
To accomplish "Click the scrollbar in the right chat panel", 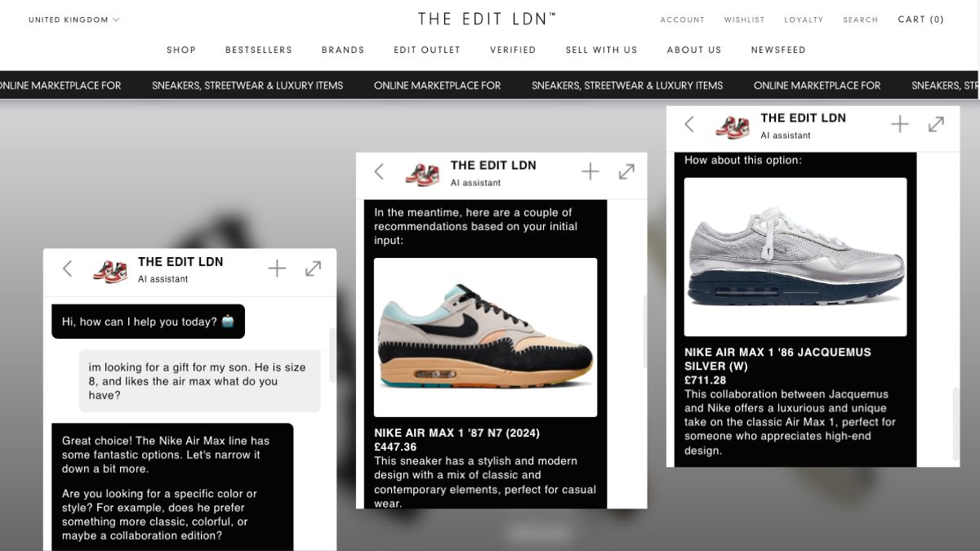I will tap(955, 423).
